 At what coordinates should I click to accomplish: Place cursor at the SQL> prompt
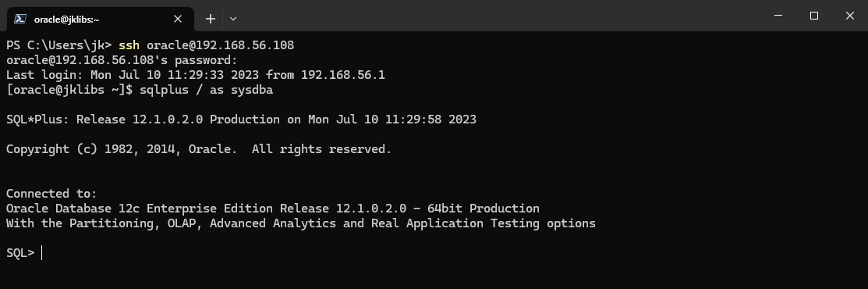[42, 253]
